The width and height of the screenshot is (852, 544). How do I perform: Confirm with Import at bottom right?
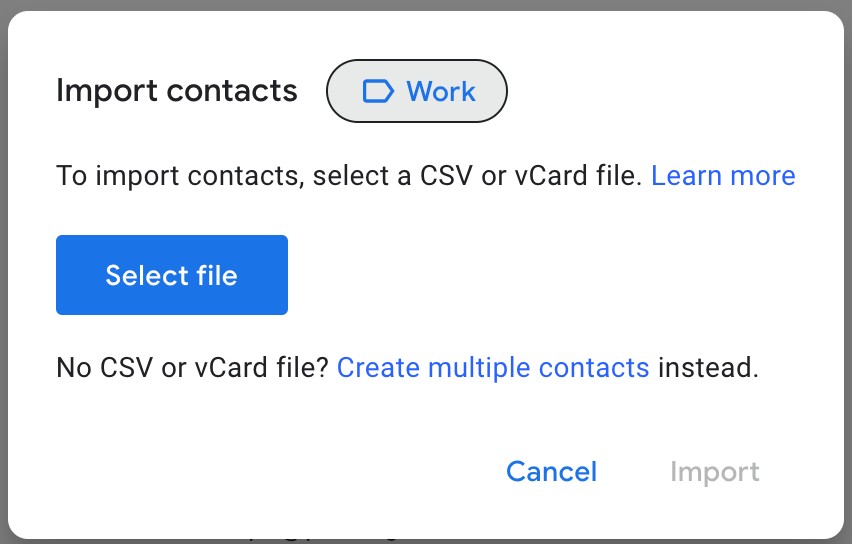click(715, 472)
